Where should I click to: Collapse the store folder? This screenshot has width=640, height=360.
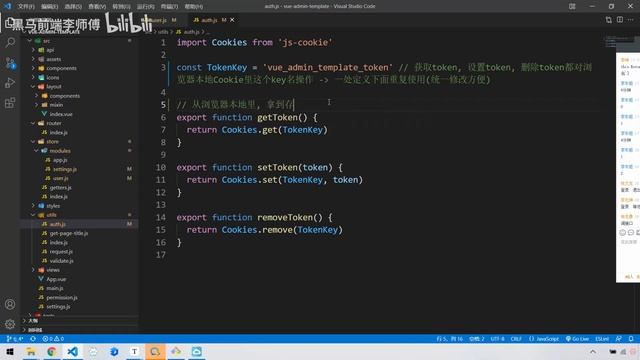point(33,142)
